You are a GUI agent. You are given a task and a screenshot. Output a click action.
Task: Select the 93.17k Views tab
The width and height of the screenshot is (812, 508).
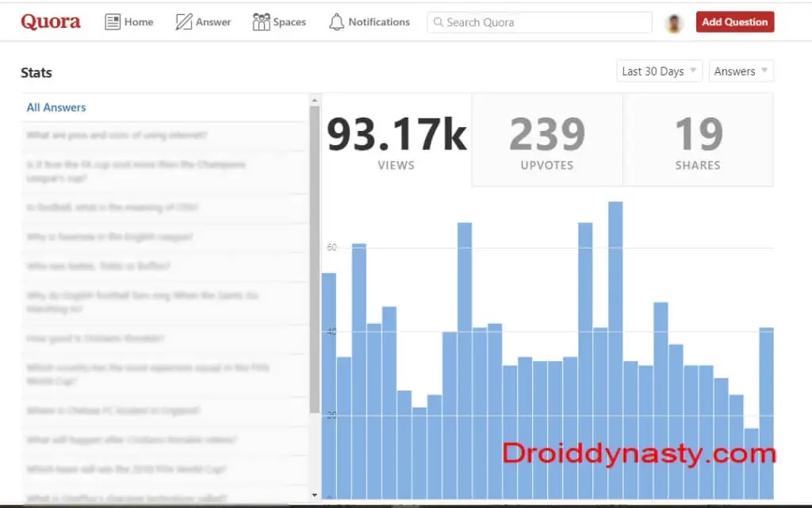(x=396, y=140)
